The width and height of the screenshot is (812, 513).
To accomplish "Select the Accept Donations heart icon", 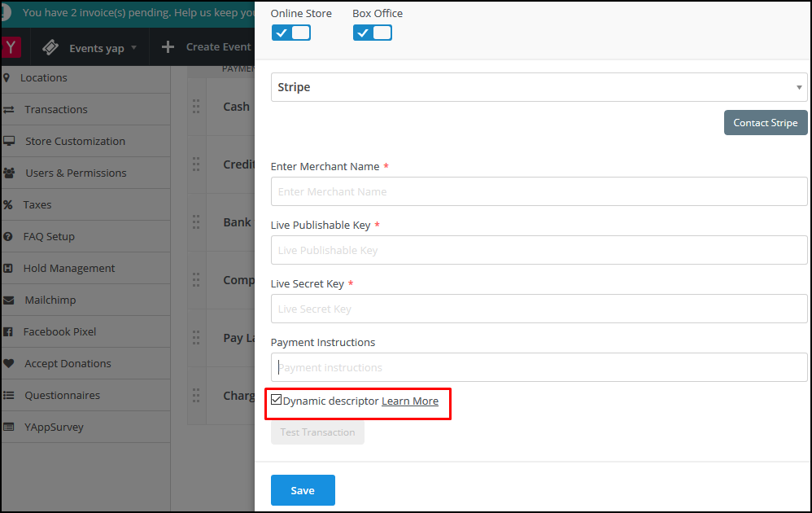I will point(8,363).
